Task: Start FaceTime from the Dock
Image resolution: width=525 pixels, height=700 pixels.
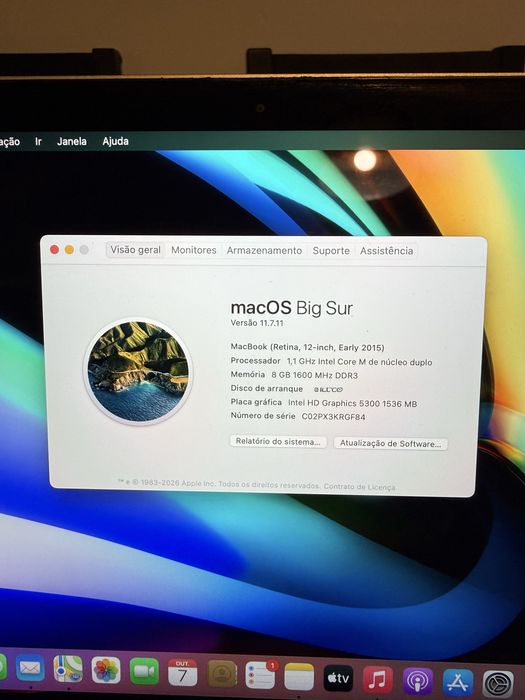Action: (144, 671)
